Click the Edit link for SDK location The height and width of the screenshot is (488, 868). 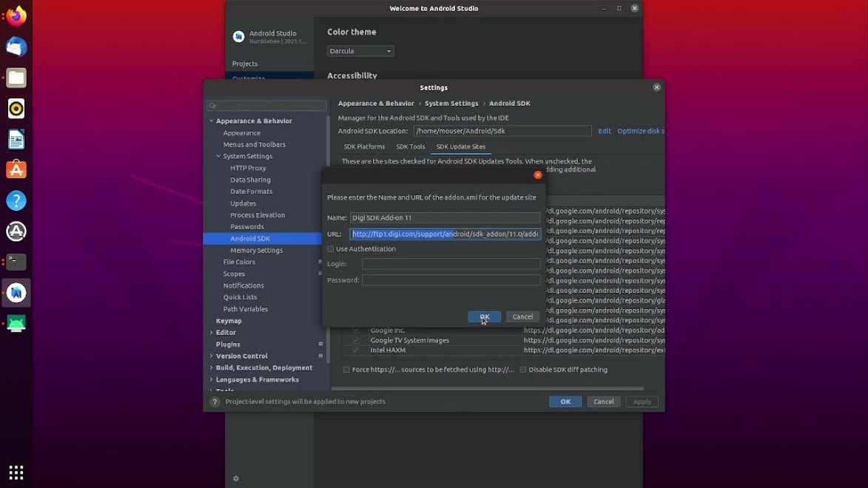605,131
